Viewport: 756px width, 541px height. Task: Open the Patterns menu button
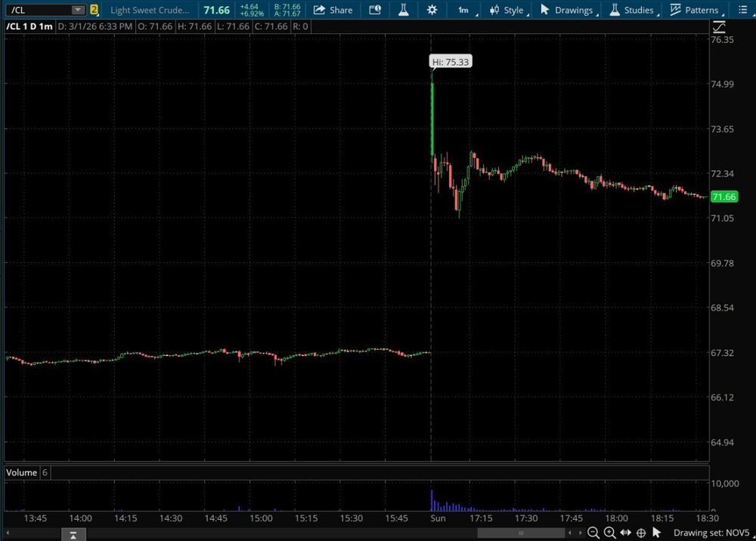[x=695, y=10]
